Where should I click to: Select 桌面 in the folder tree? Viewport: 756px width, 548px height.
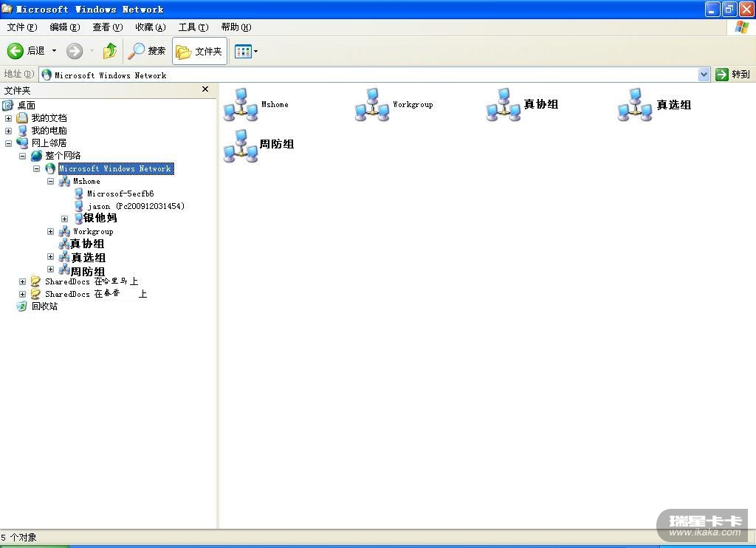click(x=26, y=105)
